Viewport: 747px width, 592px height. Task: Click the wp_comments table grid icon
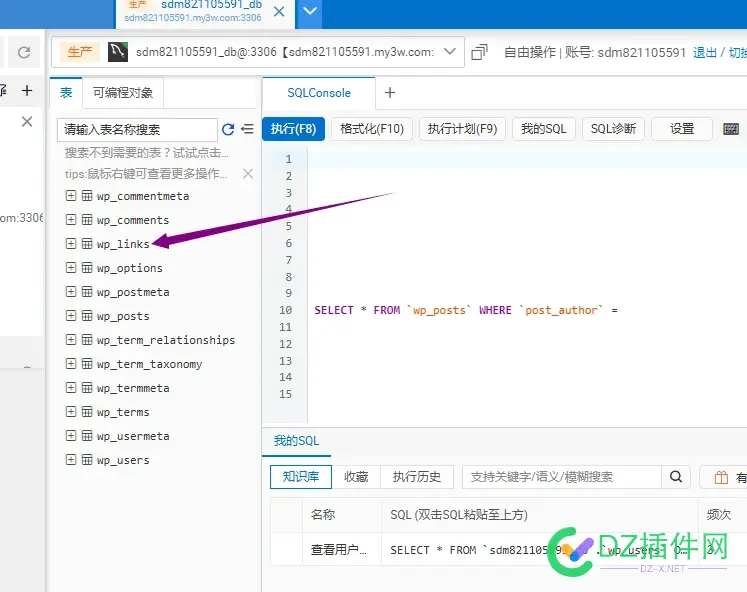[87, 220]
